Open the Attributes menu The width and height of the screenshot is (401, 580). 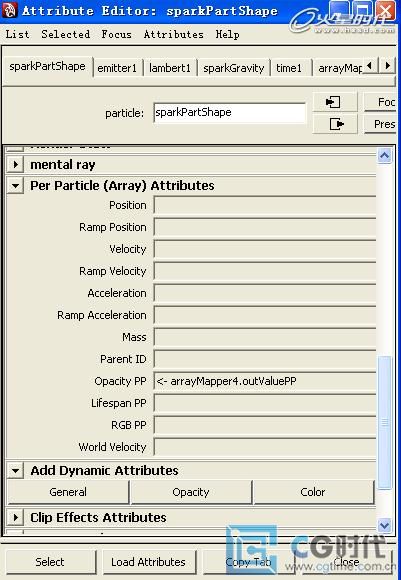coord(173,34)
